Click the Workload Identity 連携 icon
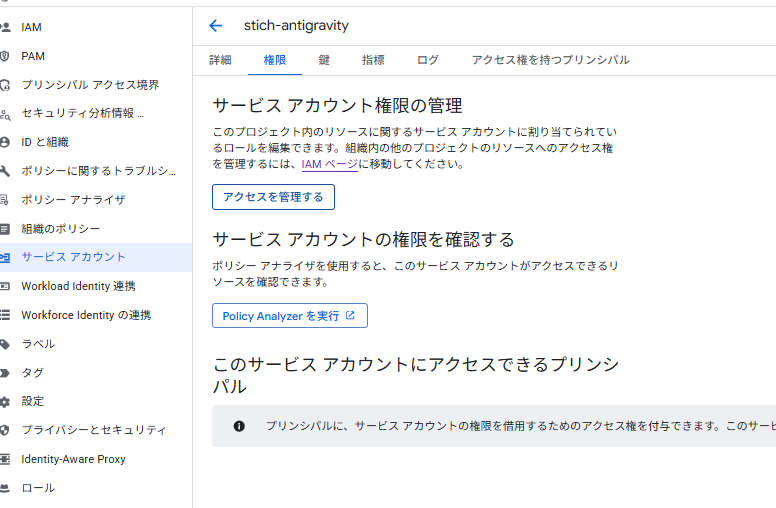This screenshot has width=776, height=508. 5,286
